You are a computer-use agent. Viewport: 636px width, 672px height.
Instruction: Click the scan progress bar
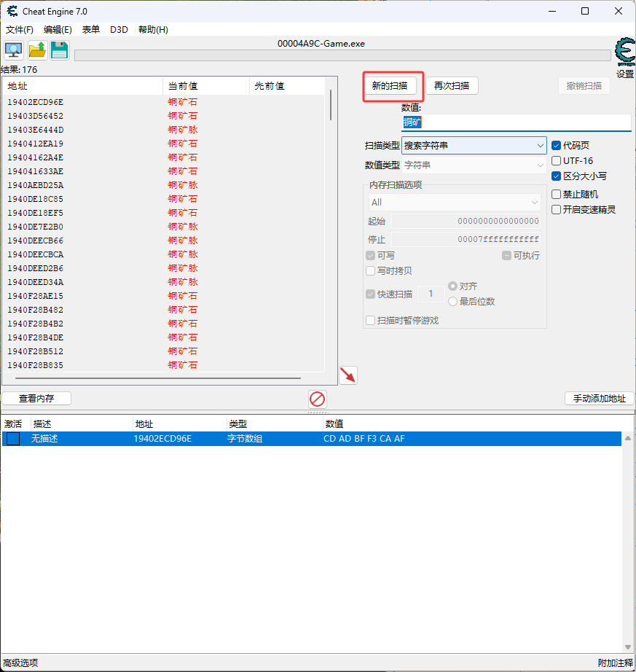point(342,55)
